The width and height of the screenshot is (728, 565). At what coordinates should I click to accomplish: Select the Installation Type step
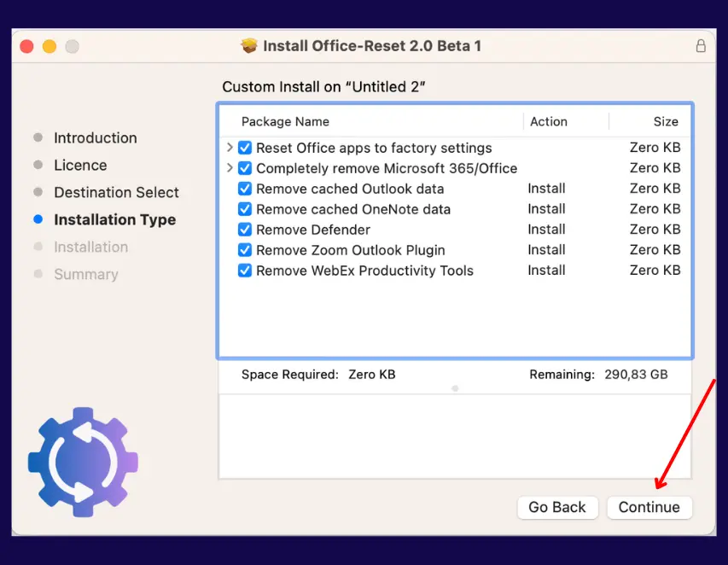coord(114,219)
